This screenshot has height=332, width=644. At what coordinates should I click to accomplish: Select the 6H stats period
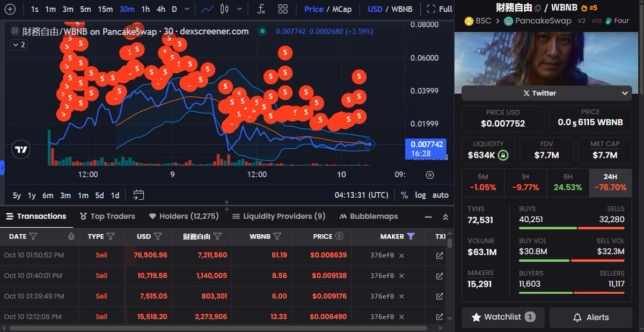pos(568,182)
